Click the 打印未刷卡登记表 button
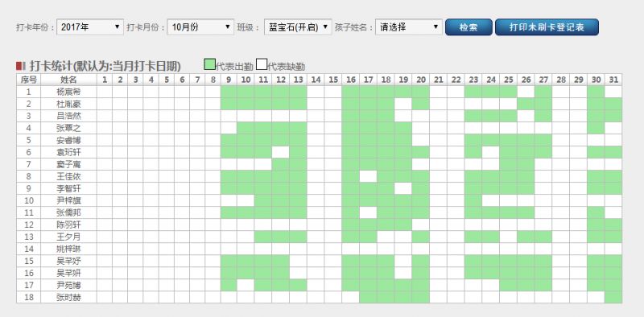644x317 pixels. (x=547, y=27)
